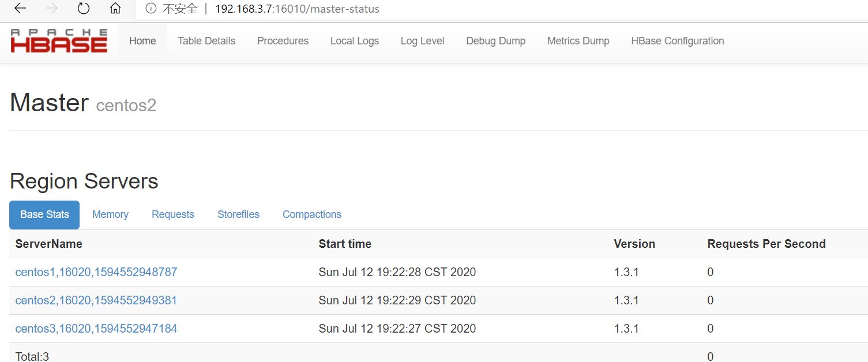868x362 pixels.
Task: Go to Procedures page
Action: tap(283, 41)
